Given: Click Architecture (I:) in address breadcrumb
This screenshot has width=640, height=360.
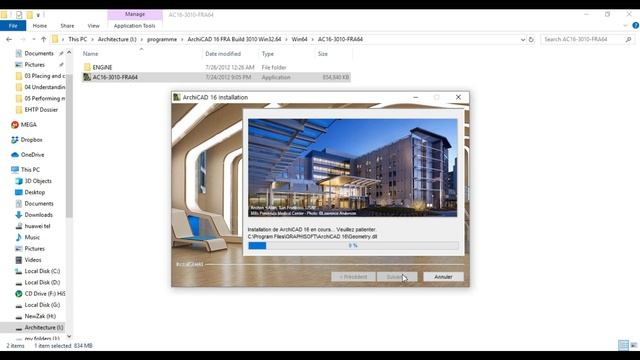Looking at the screenshot, I should pos(117,39).
